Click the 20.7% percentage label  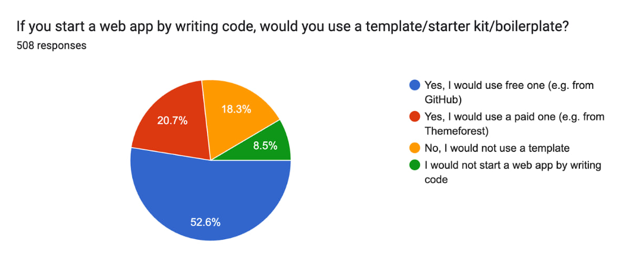tap(172, 120)
